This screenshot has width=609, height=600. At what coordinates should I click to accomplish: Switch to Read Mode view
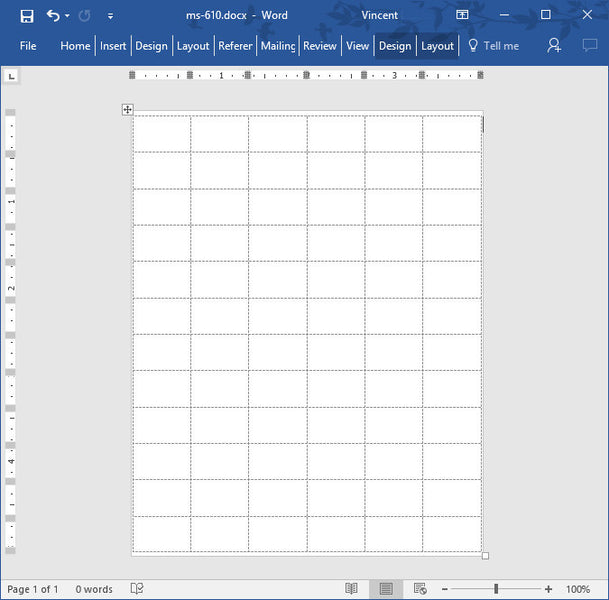pos(351,589)
